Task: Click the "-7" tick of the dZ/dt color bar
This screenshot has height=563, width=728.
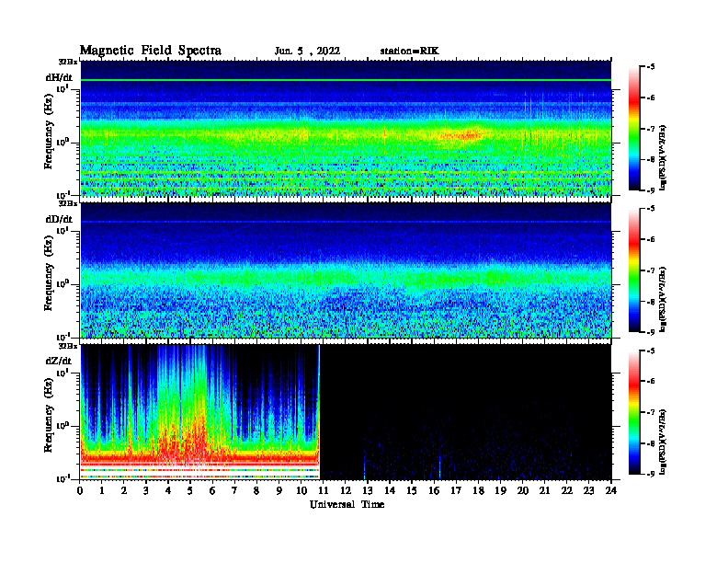Action: point(651,412)
